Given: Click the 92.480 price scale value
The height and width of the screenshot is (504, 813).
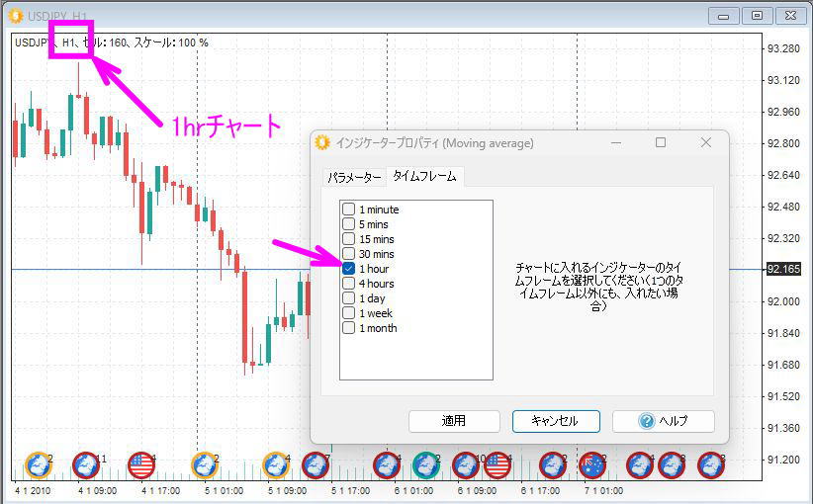Looking at the screenshot, I should 783,207.
